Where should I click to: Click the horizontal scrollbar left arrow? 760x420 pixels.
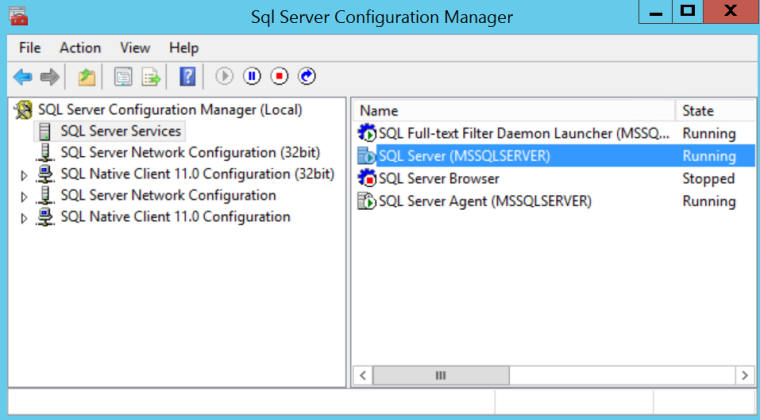coord(363,375)
